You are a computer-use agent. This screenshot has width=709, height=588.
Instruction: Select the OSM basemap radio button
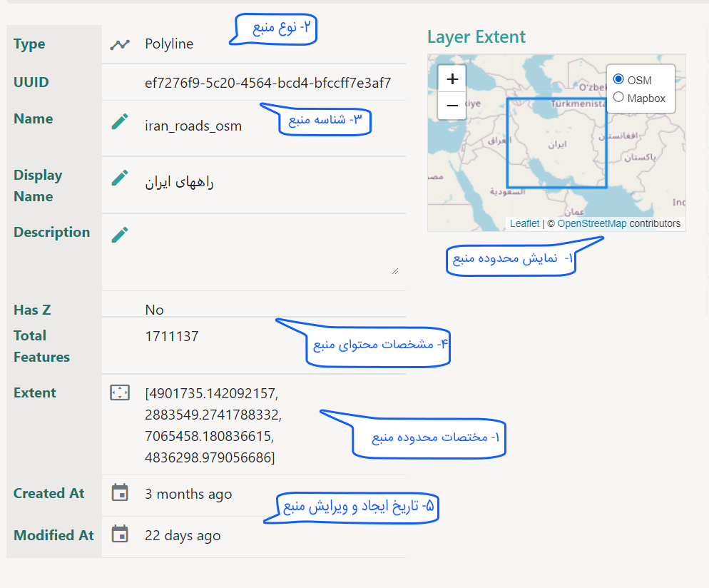click(x=618, y=79)
